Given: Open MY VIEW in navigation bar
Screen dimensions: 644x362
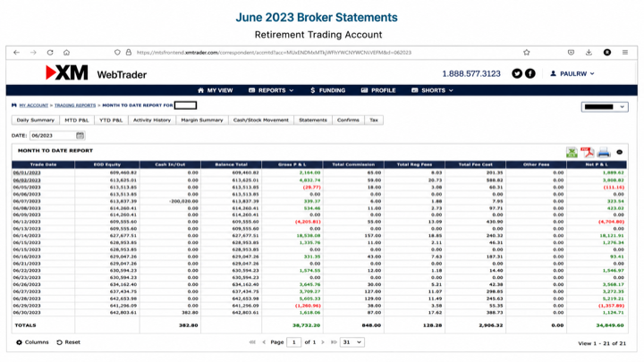Looking at the screenshot, I should [x=216, y=90].
